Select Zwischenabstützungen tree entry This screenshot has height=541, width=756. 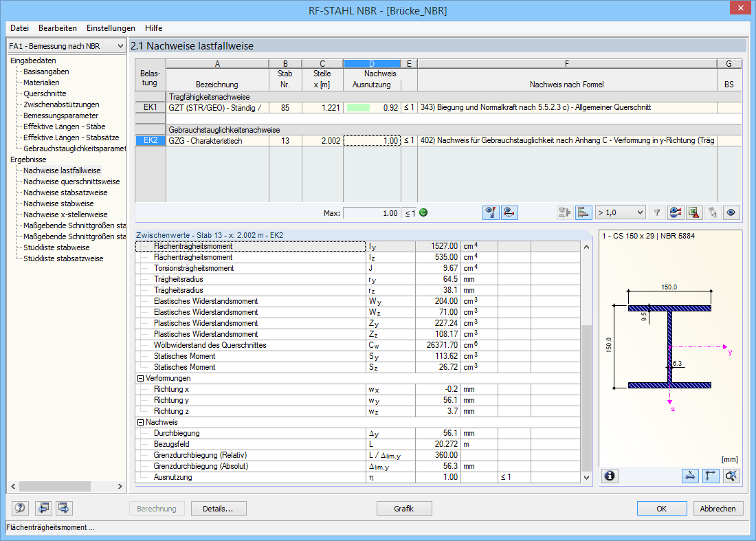61,104
